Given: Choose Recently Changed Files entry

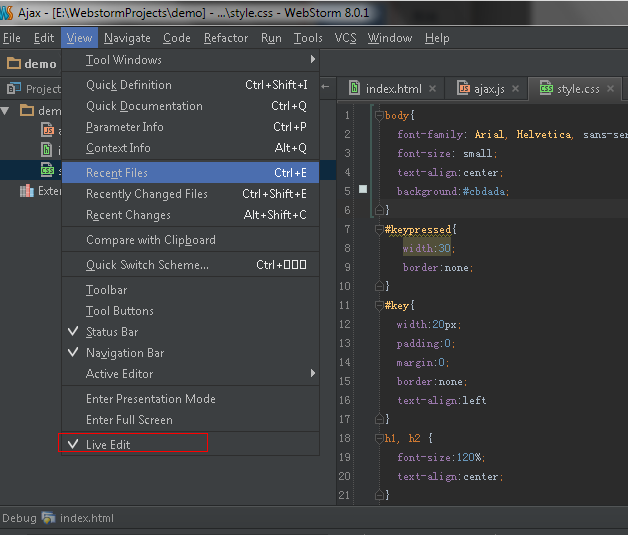Looking at the screenshot, I should [191, 194].
